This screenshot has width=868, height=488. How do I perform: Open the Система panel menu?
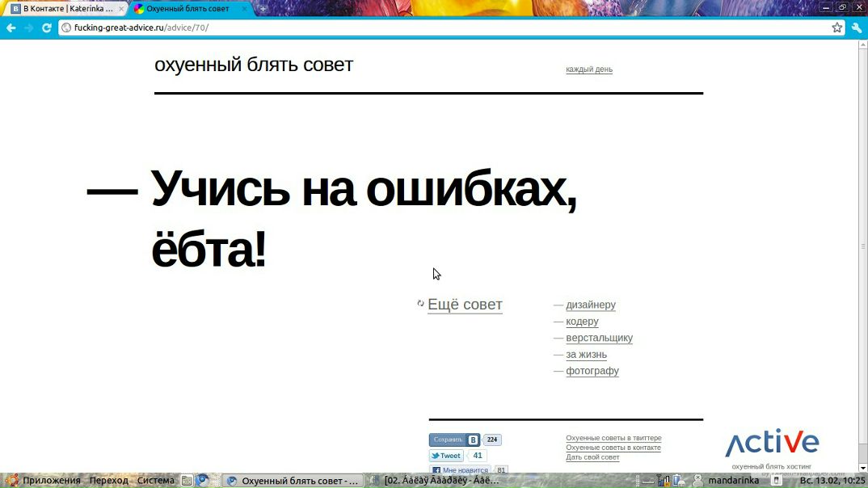click(155, 481)
